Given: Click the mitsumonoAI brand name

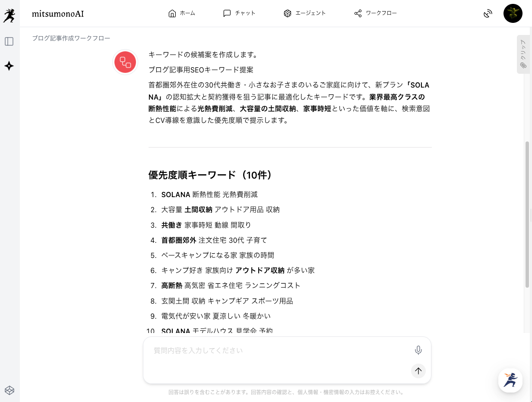Looking at the screenshot, I should point(58,14).
